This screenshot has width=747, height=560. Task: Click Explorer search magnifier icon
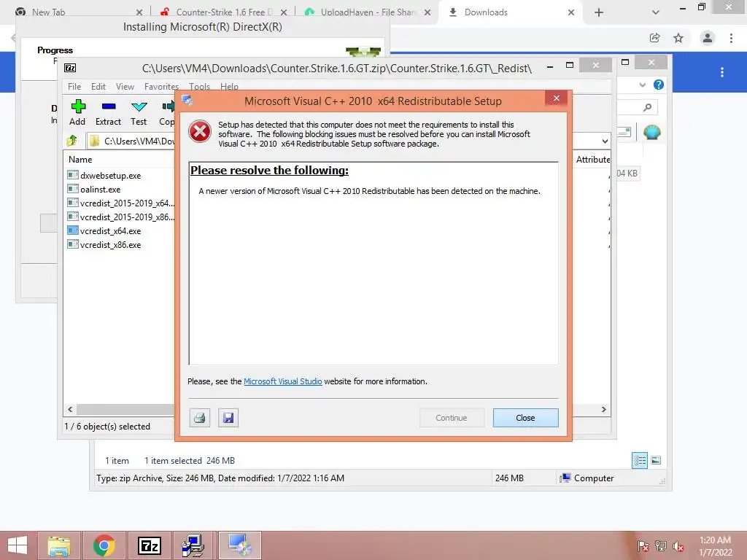[648, 108]
